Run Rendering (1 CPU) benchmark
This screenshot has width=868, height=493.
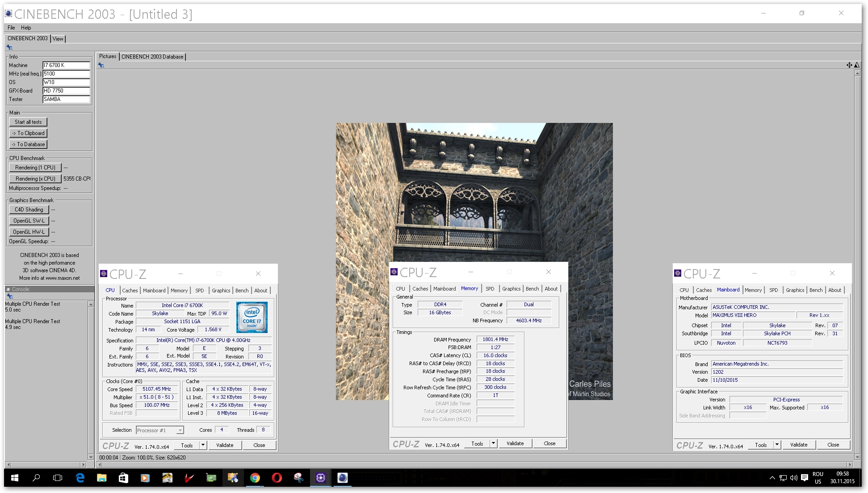pos(35,168)
